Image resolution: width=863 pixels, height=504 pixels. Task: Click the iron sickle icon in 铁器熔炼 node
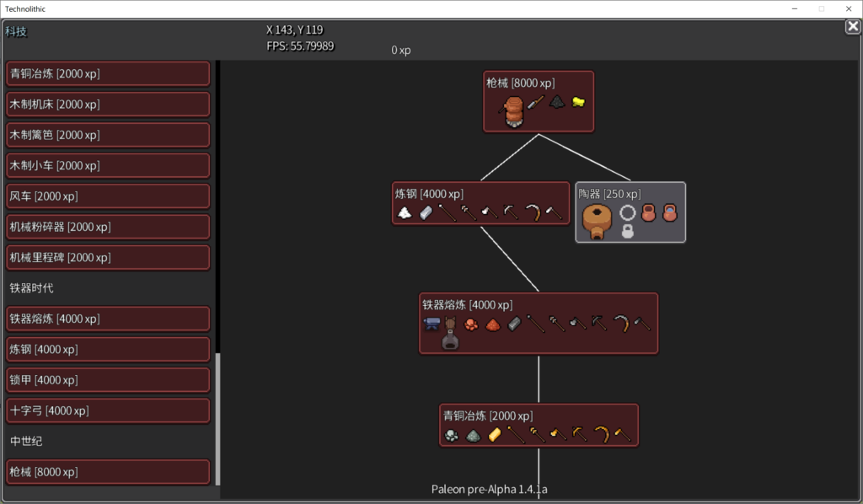621,324
